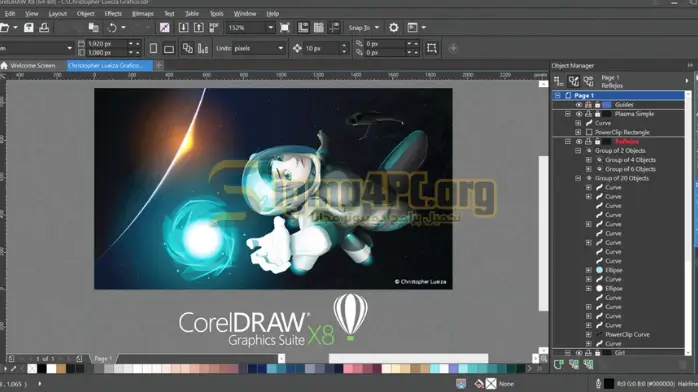Open the Bitmaps menu
This screenshot has width=698, height=392.
click(142, 14)
